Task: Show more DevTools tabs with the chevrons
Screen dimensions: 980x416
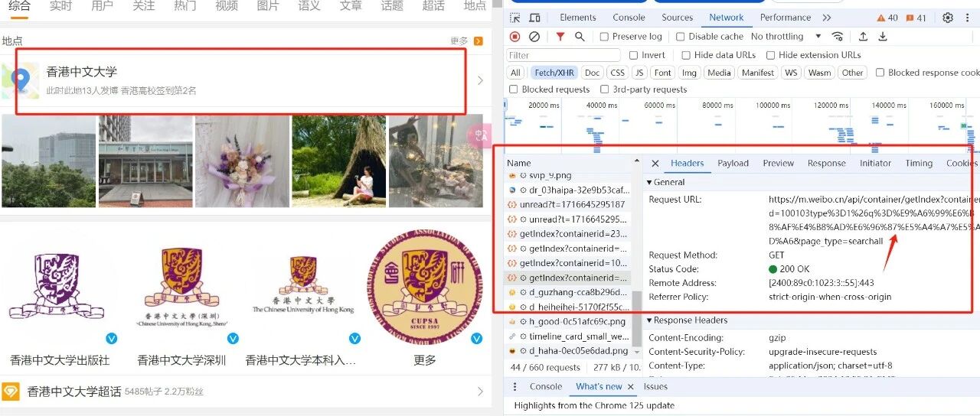Action: [x=827, y=18]
